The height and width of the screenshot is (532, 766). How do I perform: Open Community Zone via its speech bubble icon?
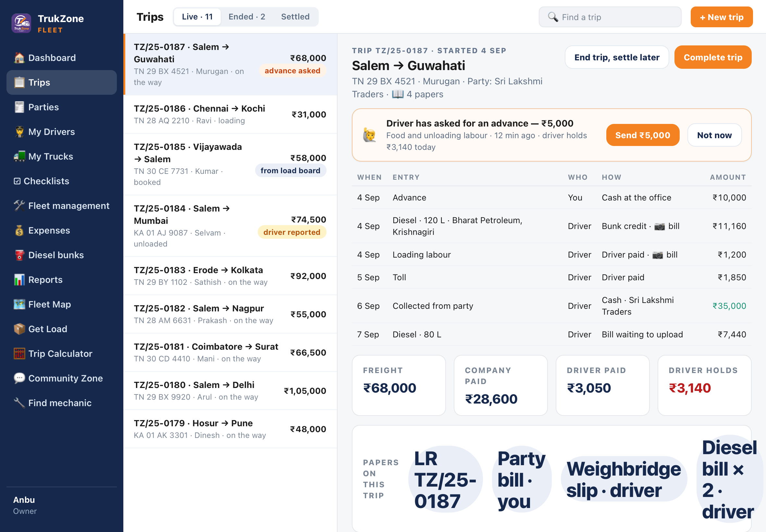point(19,378)
